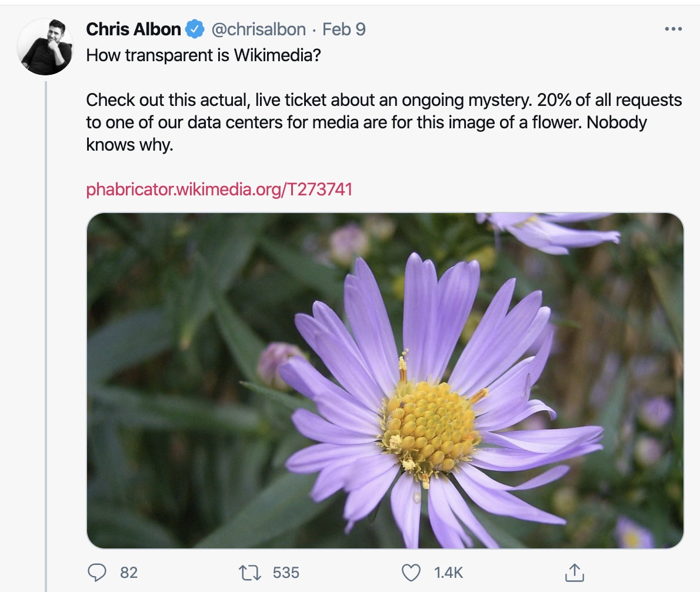Click the 535 retweets count
Viewport: 700px width, 592px height.
pos(286,572)
